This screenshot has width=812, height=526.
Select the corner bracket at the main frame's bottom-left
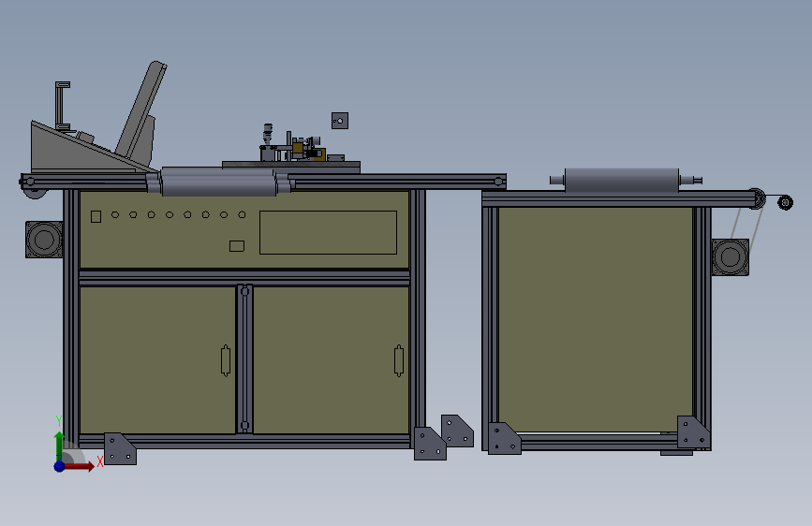tap(120, 449)
